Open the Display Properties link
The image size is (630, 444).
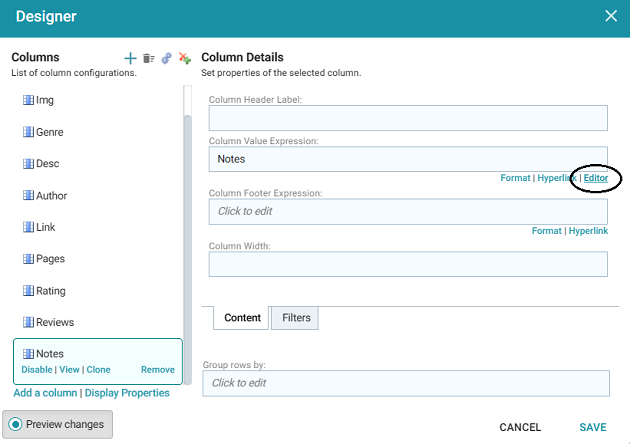127,393
